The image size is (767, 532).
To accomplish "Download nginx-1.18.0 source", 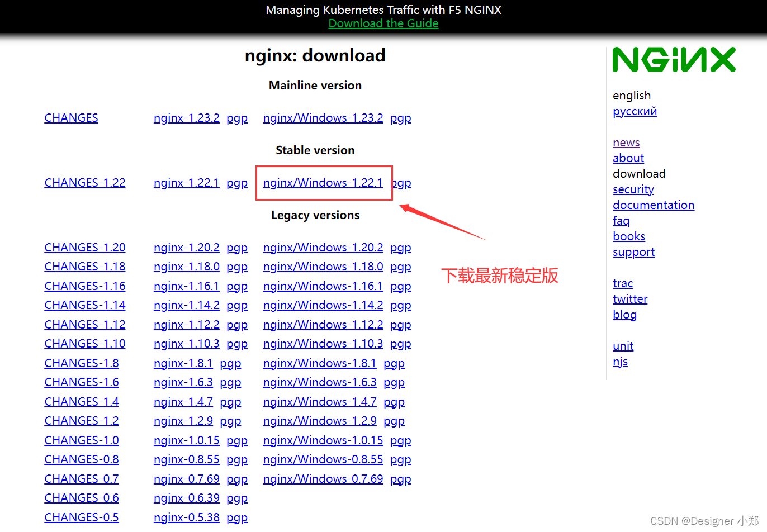I will tap(187, 267).
